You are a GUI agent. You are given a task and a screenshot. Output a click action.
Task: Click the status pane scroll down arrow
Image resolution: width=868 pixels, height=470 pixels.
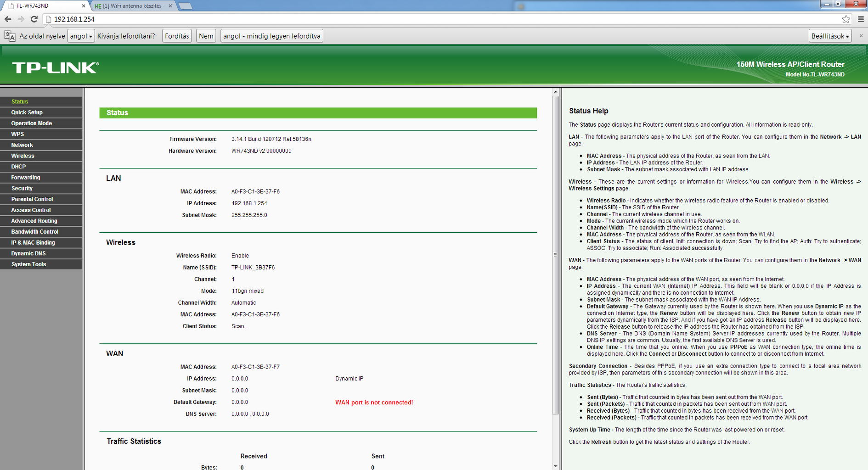[x=555, y=466]
